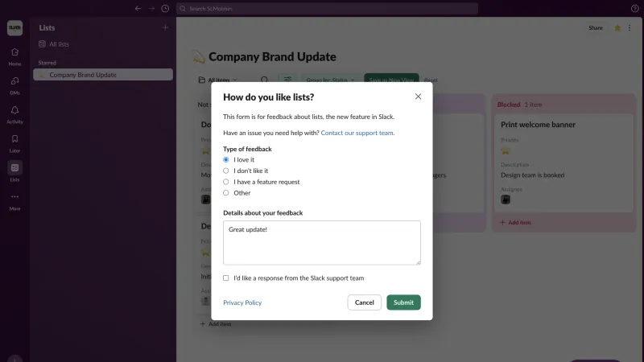
Task: Select the "I love it" radio option
Action: 226,159
